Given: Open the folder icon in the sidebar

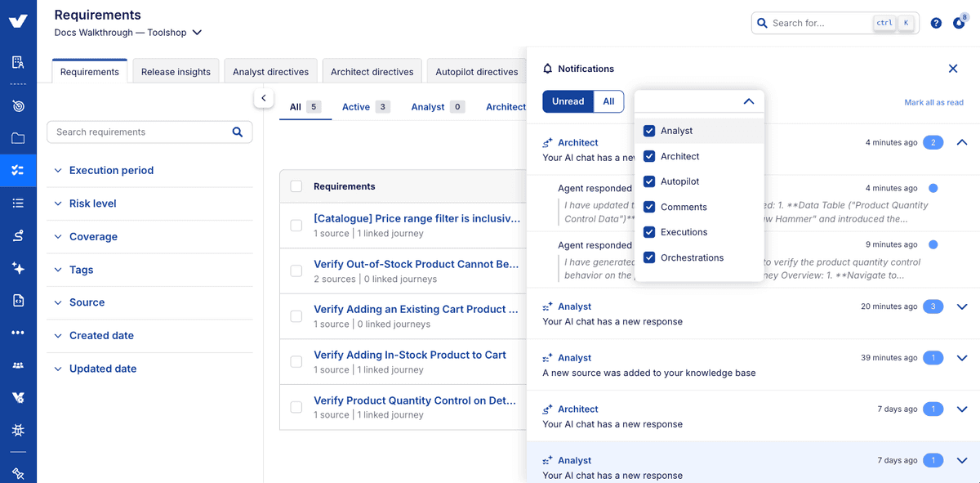Looking at the screenshot, I should pos(18,138).
